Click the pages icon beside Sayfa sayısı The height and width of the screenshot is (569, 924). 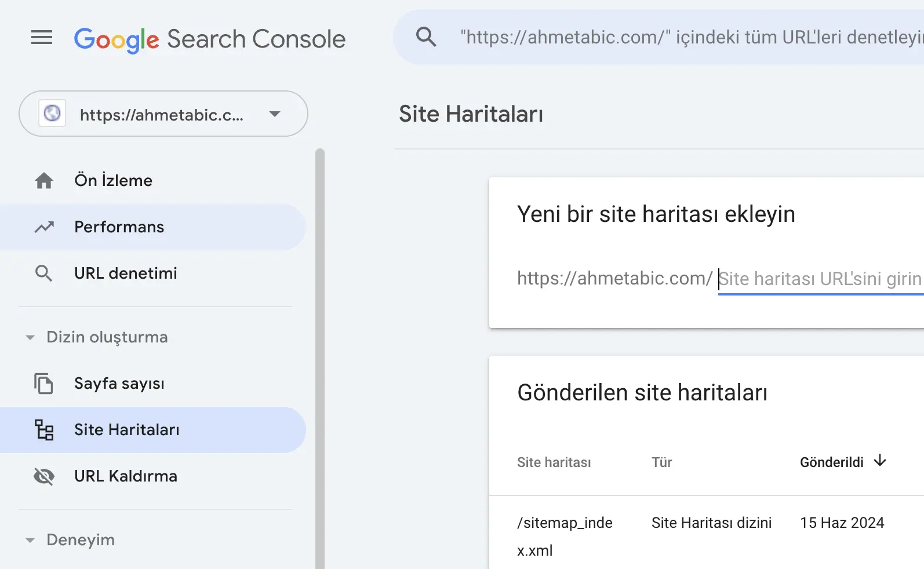coord(44,384)
